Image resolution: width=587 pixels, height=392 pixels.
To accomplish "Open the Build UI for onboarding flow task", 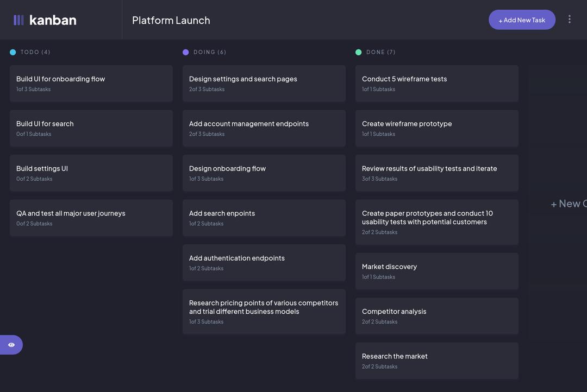I will pos(91,84).
